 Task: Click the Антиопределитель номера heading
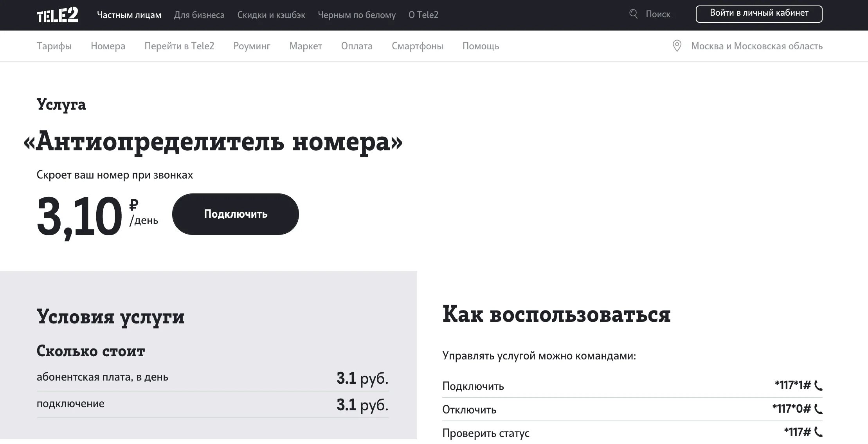(213, 142)
